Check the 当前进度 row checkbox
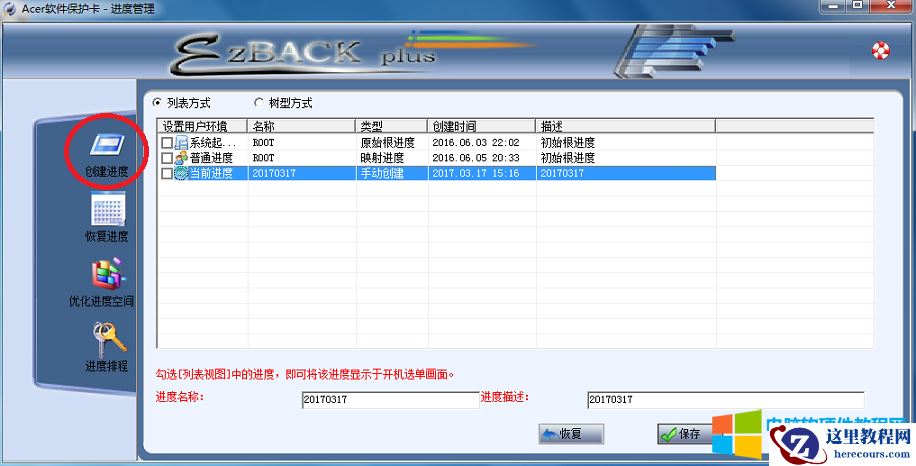This screenshot has width=916, height=466. (x=167, y=173)
